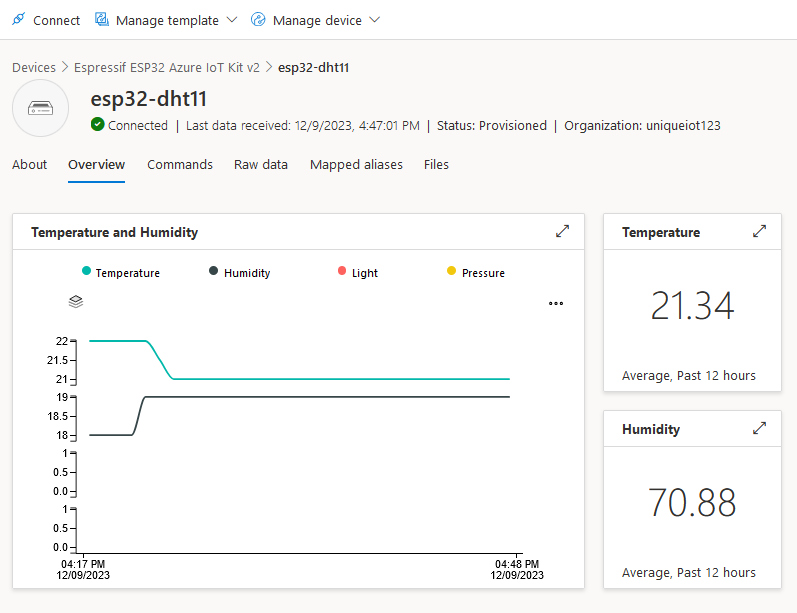Screen dimensions: 797x613
Task: Click the 21.34 average temperature value
Action: coord(692,306)
